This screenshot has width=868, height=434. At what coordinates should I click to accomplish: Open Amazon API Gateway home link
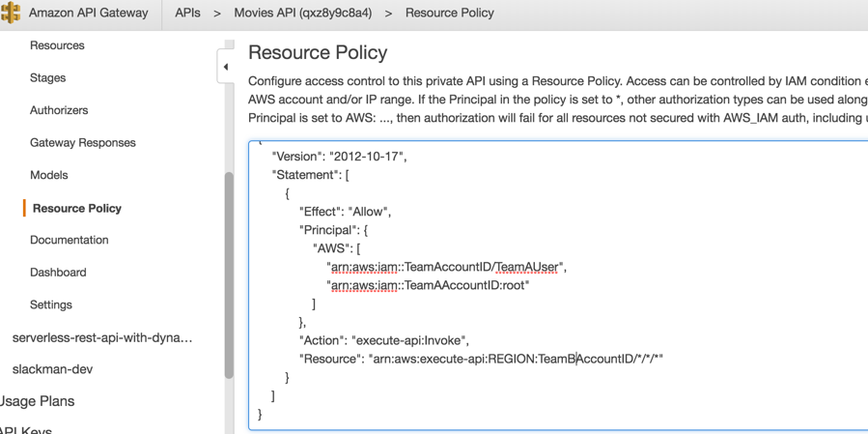(88, 13)
